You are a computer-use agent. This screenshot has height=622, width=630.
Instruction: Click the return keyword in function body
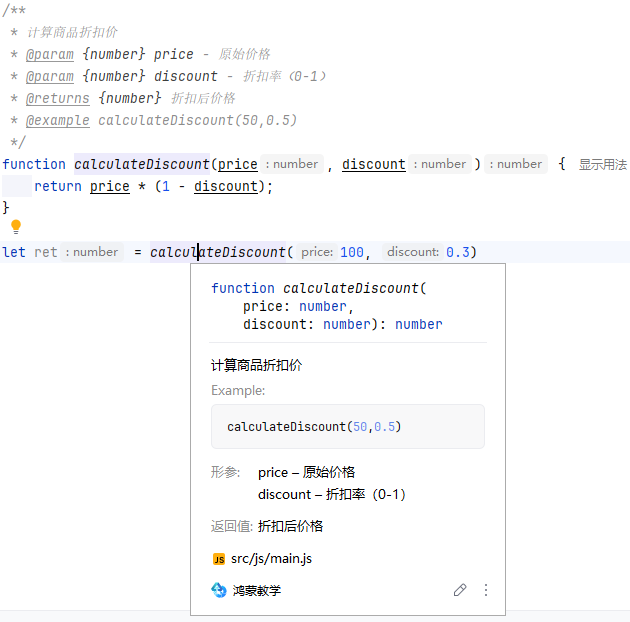pyautogui.click(x=58, y=186)
